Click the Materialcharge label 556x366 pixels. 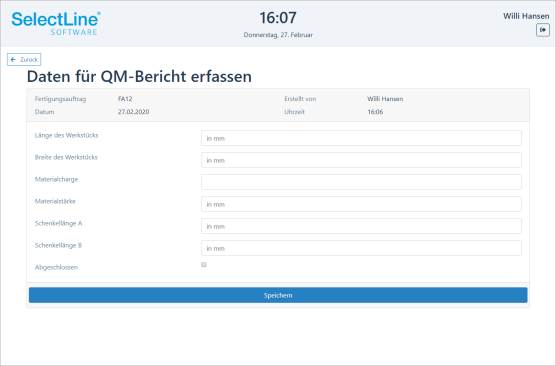pyautogui.click(x=56, y=179)
